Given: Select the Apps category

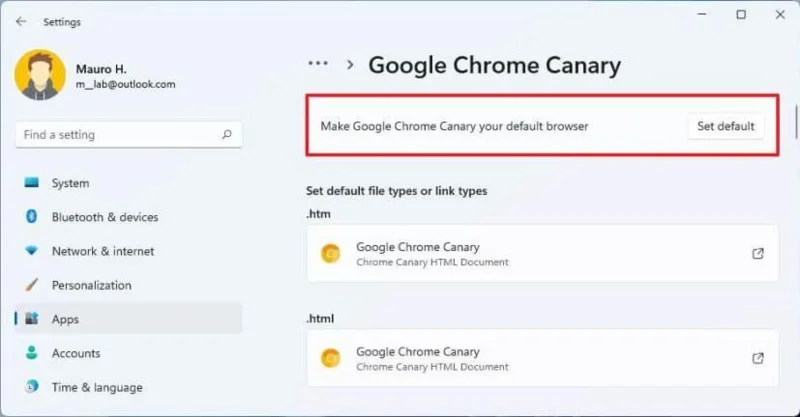Looking at the screenshot, I should coord(129,319).
